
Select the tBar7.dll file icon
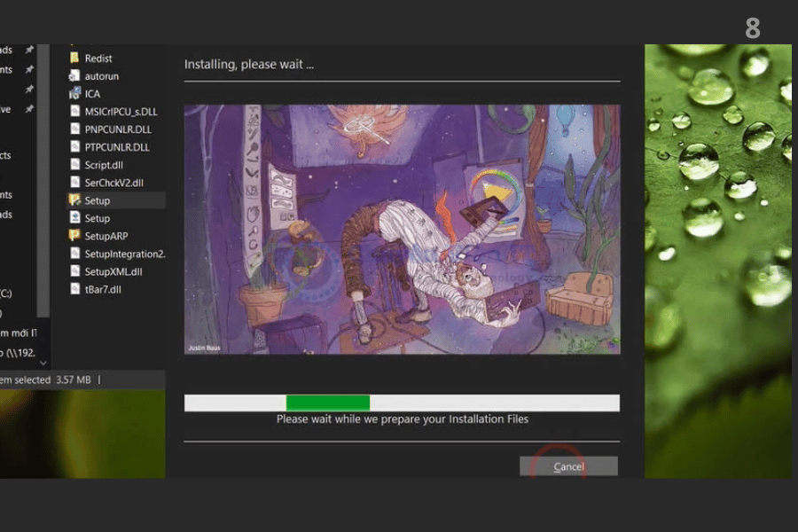[75, 289]
